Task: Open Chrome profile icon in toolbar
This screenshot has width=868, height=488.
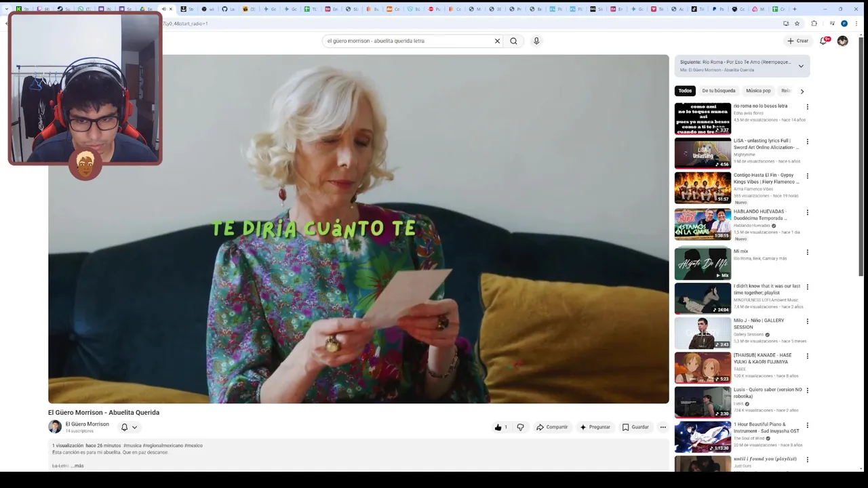Action: click(844, 23)
